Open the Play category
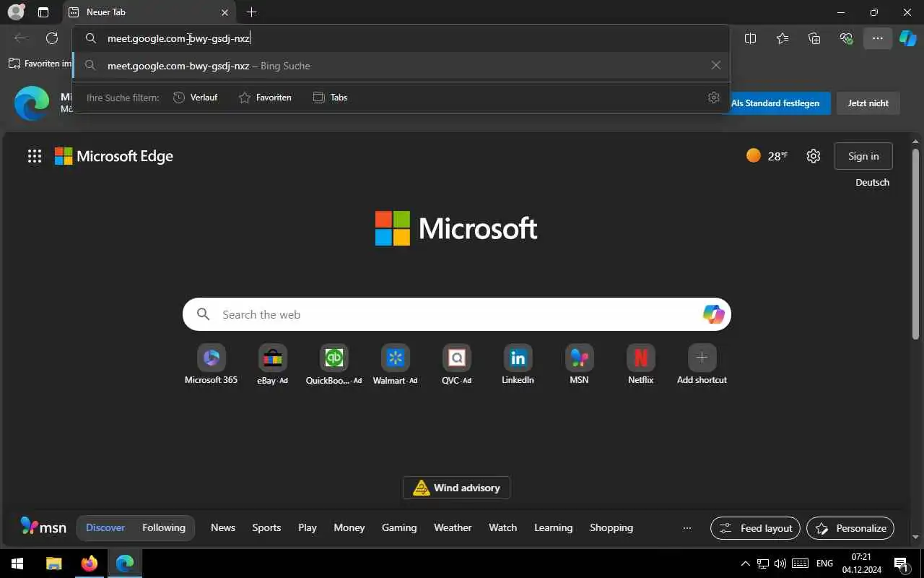 point(308,527)
